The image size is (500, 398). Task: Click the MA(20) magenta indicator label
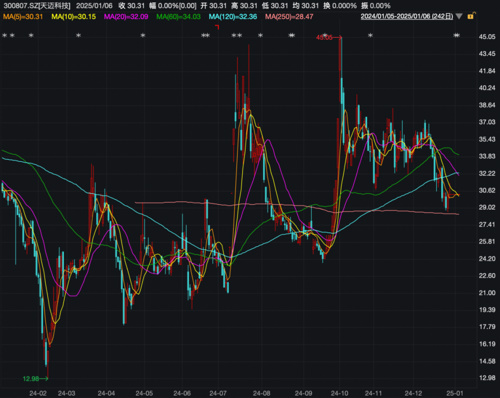click(126, 16)
